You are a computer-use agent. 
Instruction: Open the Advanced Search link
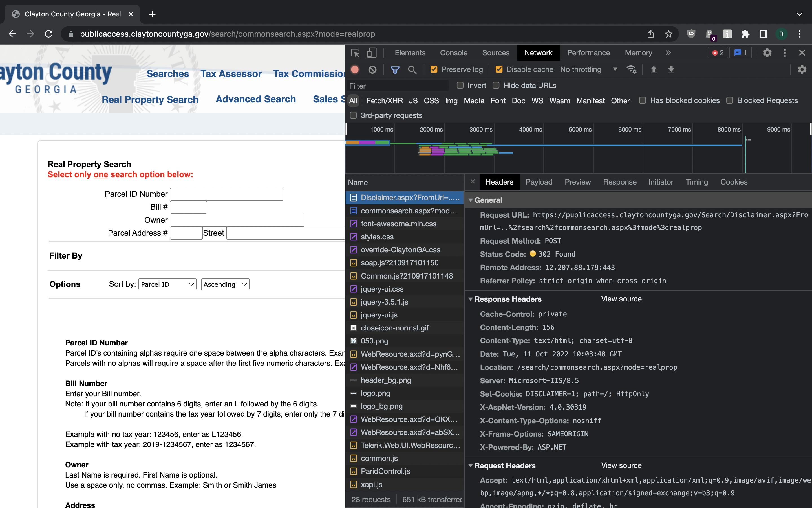pos(256,99)
